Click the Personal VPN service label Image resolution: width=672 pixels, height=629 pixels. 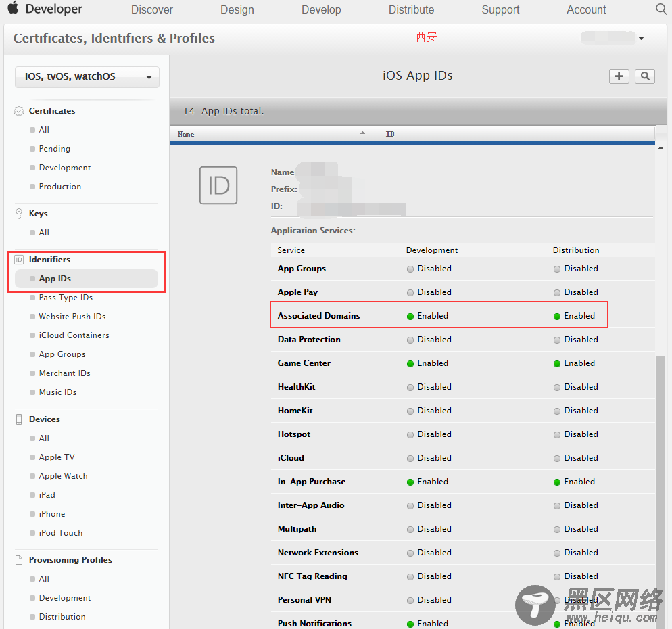point(304,600)
